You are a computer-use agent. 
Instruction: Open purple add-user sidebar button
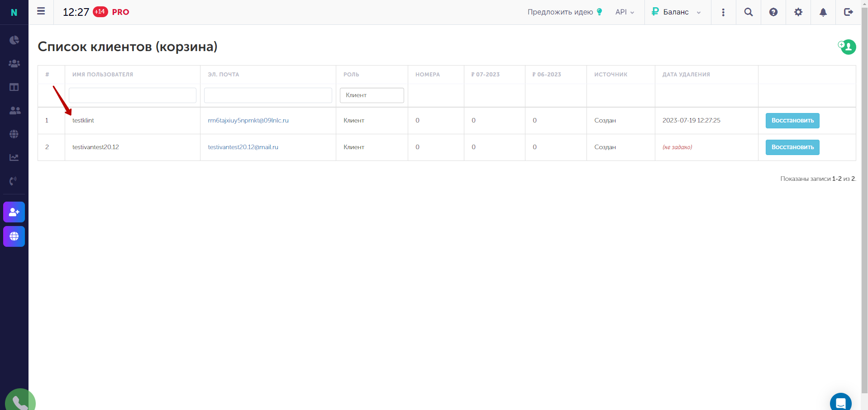click(14, 212)
